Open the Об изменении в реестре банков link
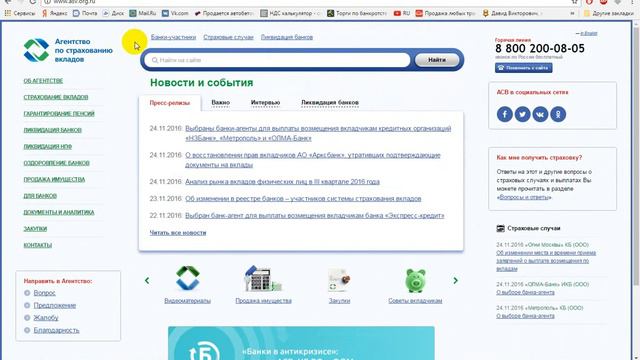Screen dimensions: 640x360 pos(303,199)
